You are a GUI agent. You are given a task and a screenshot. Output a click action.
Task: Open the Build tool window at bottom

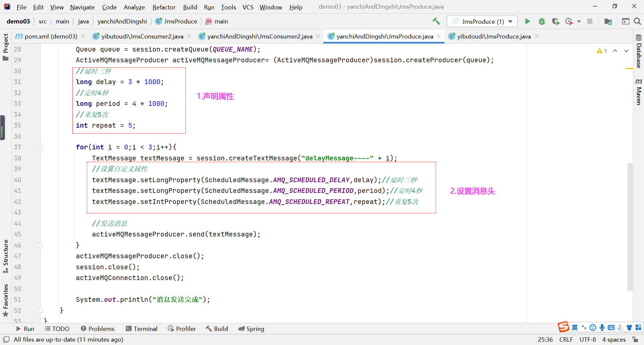217,329
